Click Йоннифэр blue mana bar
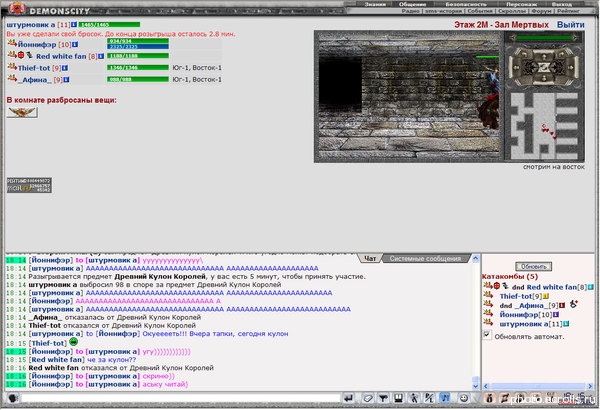This screenshot has width=600, height=410. click(138, 47)
